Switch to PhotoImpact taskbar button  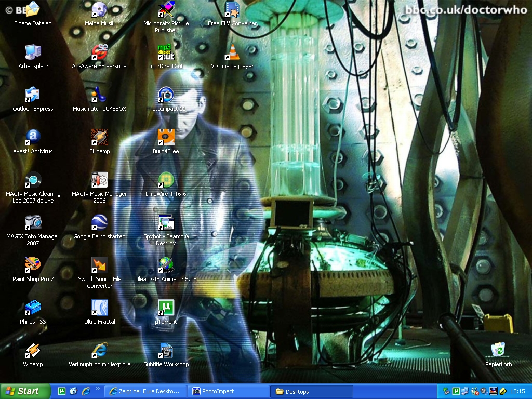click(x=229, y=392)
